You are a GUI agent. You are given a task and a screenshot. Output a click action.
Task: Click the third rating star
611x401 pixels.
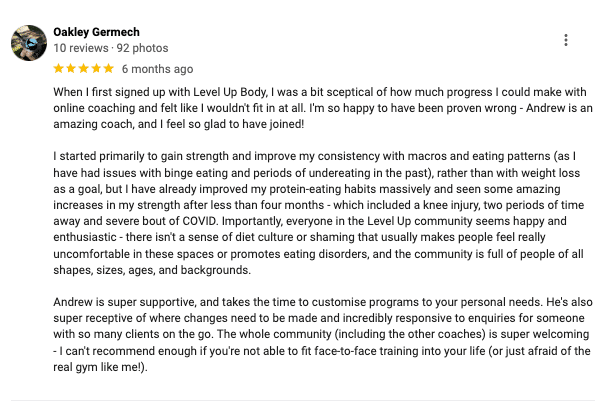click(x=83, y=69)
